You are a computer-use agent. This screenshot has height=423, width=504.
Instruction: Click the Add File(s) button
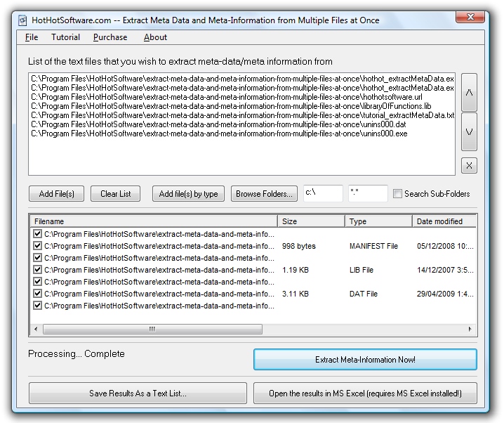[x=57, y=194]
